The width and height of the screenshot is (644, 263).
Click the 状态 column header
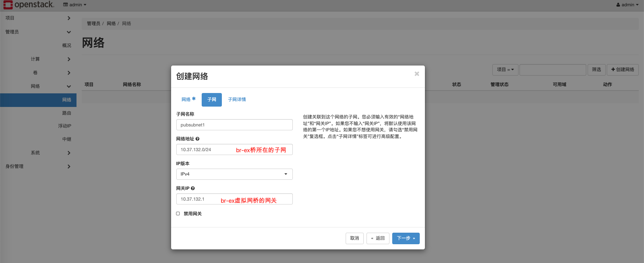click(x=457, y=85)
